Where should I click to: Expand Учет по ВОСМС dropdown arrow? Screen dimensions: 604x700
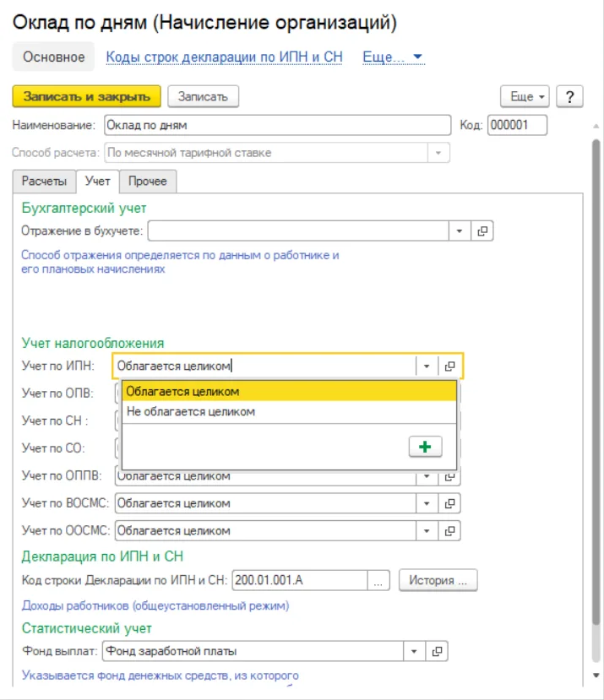coord(427,503)
